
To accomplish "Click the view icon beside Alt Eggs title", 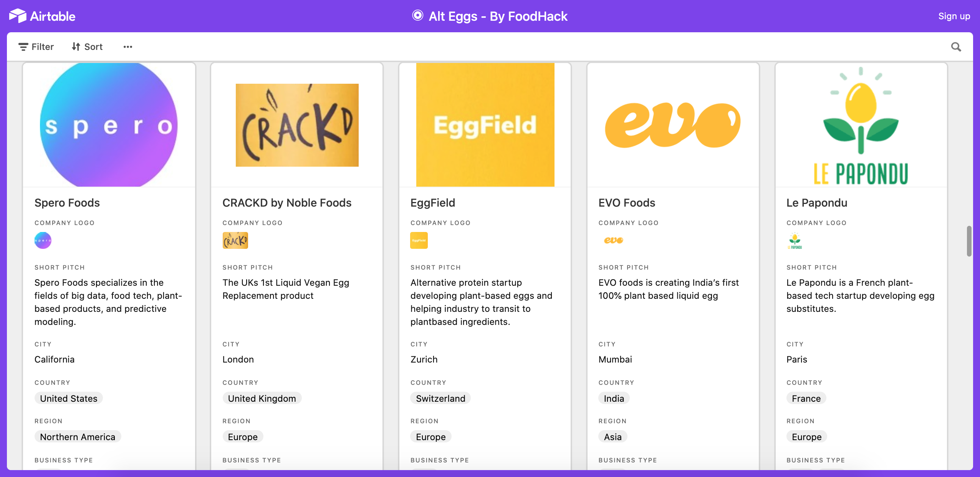I will [x=418, y=16].
